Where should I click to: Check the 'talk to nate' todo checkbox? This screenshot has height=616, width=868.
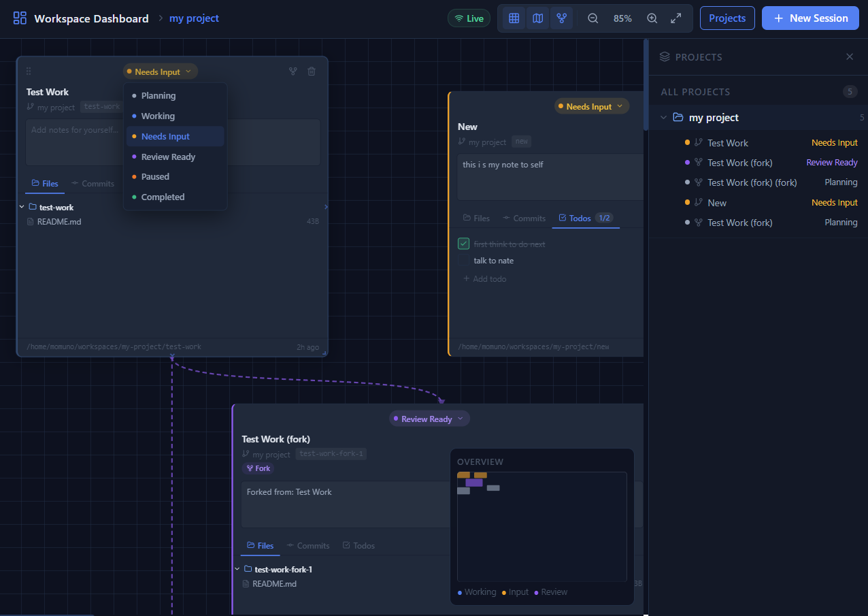(464, 261)
